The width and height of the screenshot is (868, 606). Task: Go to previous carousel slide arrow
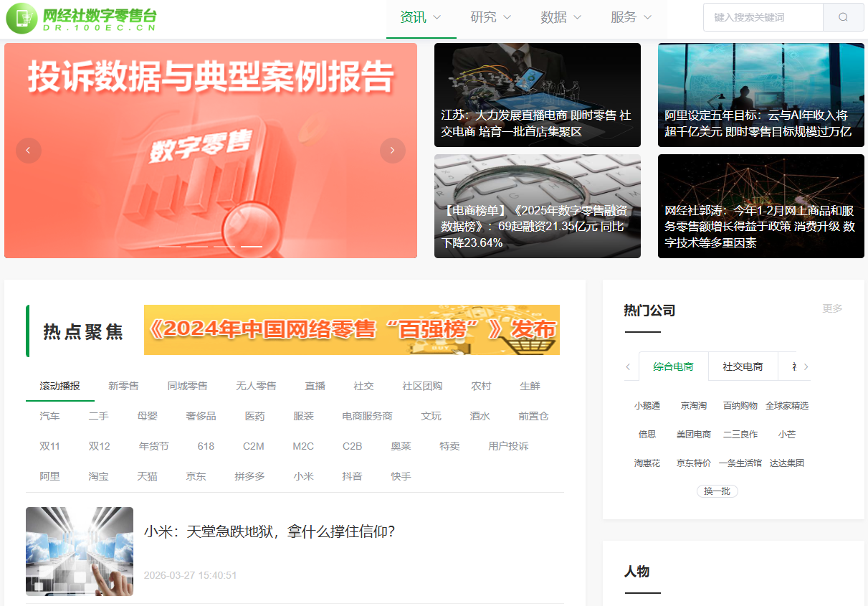tap(29, 151)
